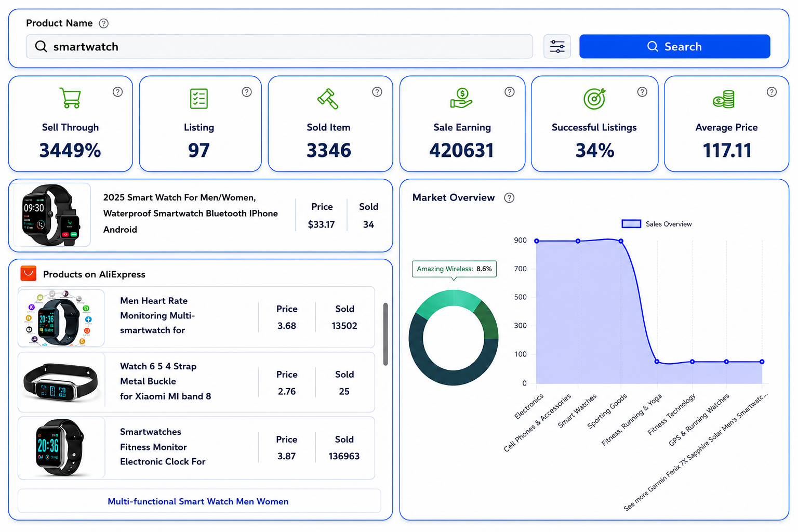Click the Electronics data point on the chart
The height and width of the screenshot is (532, 798).
click(537, 241)
